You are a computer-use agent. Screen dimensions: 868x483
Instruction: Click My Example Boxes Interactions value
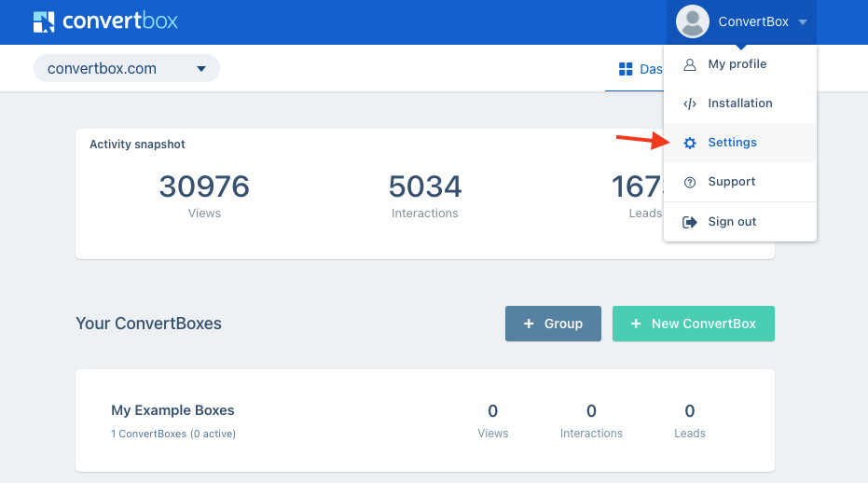tap(591, 411)
